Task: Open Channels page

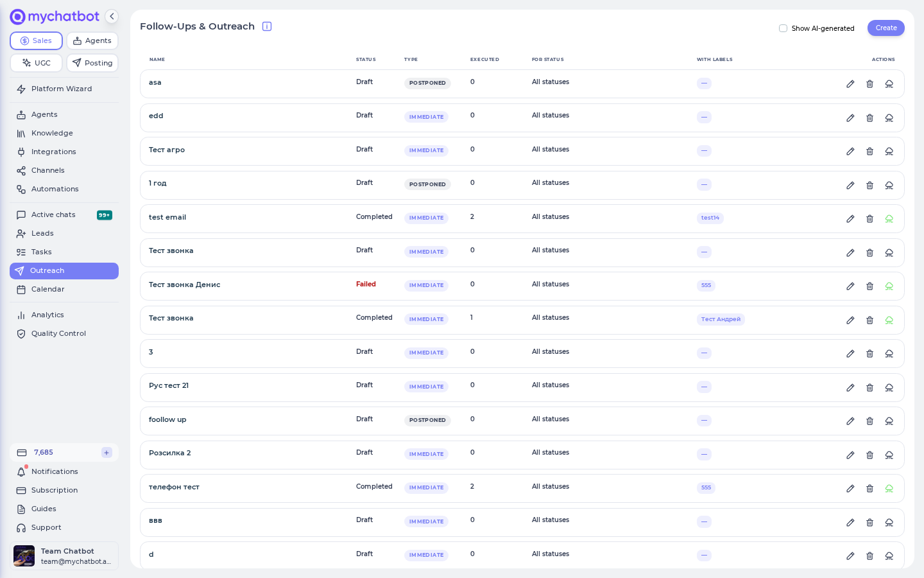Action: [x=64, y=171]
